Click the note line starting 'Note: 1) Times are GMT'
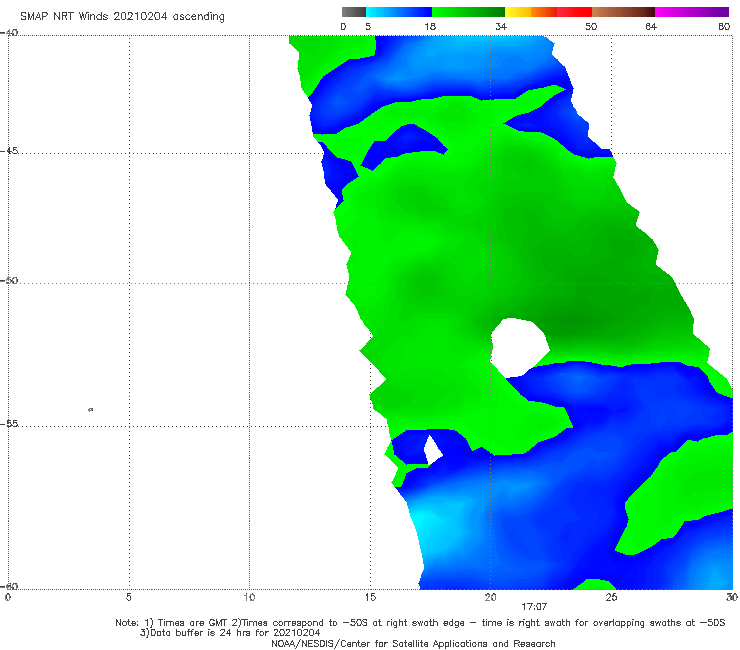The image size is (740, 650). point(420,623)
